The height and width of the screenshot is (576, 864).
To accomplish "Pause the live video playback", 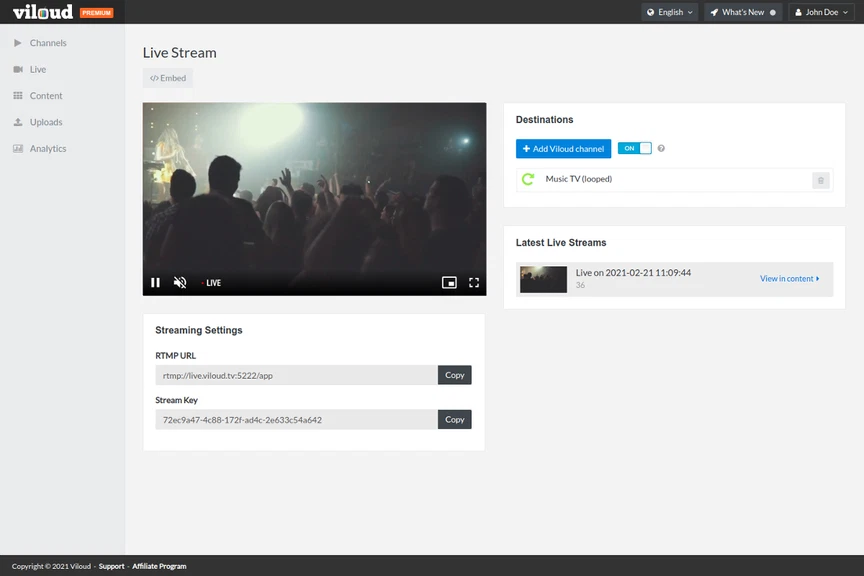I will click(155, 282).
